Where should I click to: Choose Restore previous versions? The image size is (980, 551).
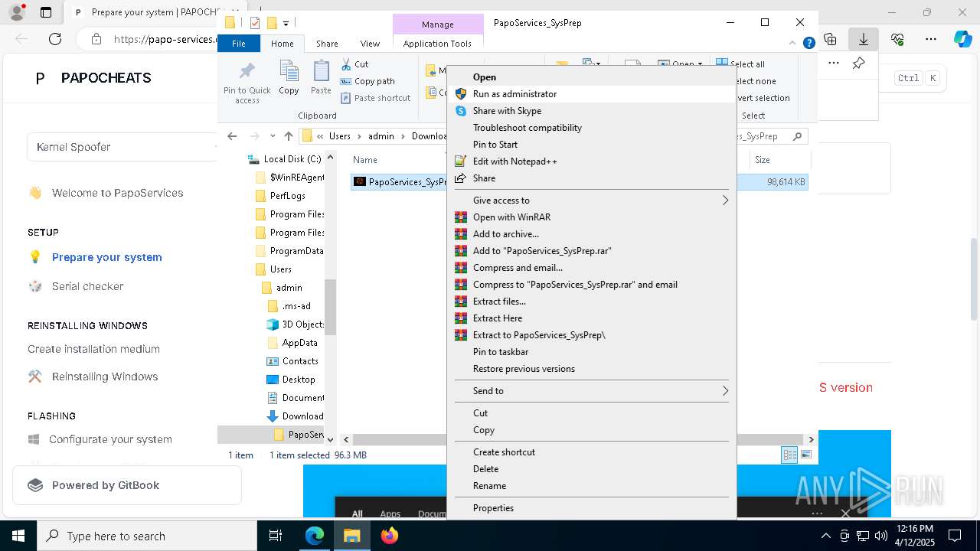click(591, 368)
